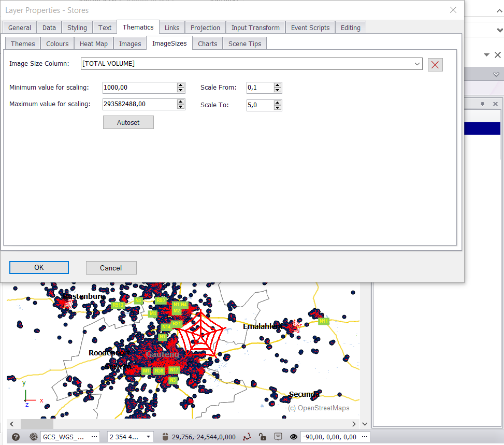Image resolution: width=504 pixels, height=445 pixels.
Task: Click the padlock icon in status bar
Action: (263, 437)
